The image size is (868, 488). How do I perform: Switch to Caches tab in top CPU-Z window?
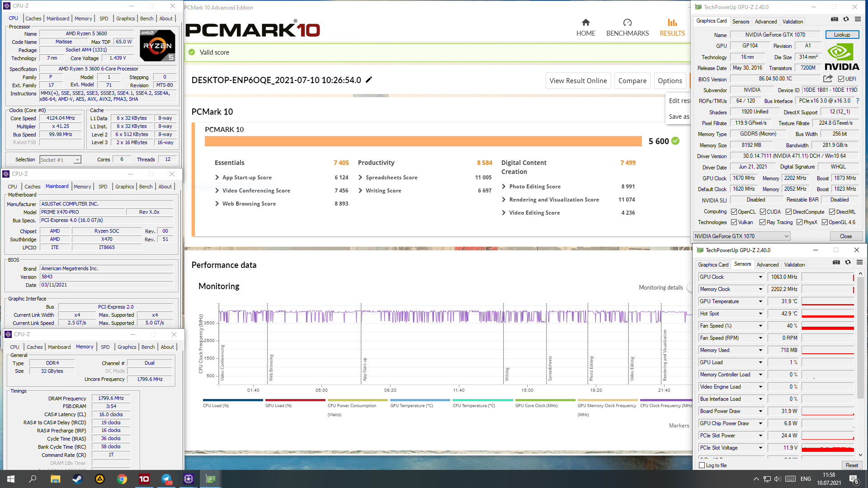pyautogui.click(x=33, y=19)
